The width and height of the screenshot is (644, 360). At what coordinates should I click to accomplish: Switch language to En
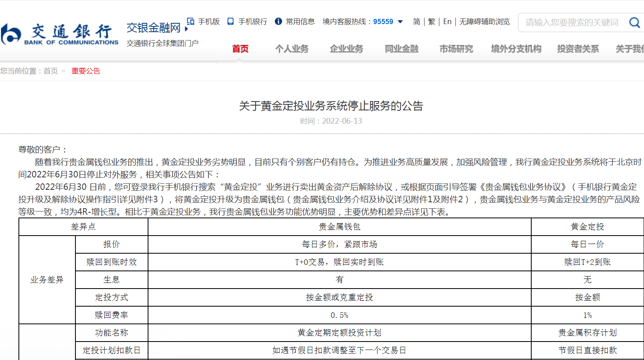447,22
